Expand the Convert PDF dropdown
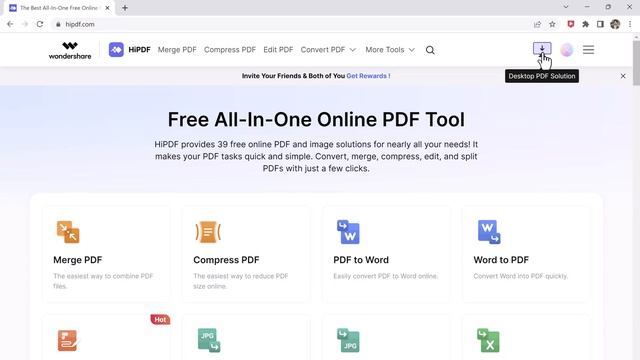 pos(328,50)
